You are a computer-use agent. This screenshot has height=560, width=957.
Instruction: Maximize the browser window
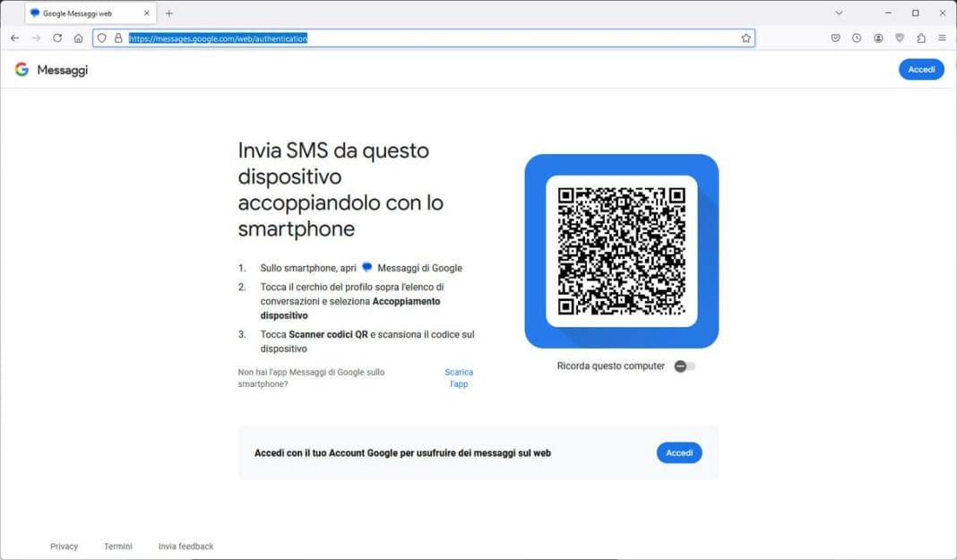916,13
